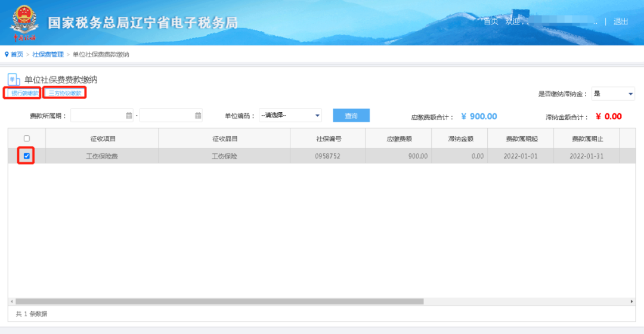Click the horizontal scrollbar thumb of table

click(x=219, y=302)
